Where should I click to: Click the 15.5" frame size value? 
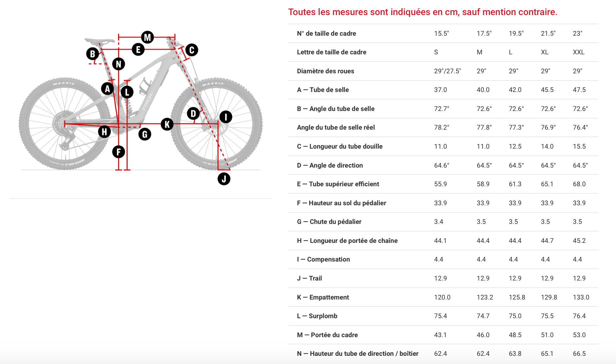(441, 33)
